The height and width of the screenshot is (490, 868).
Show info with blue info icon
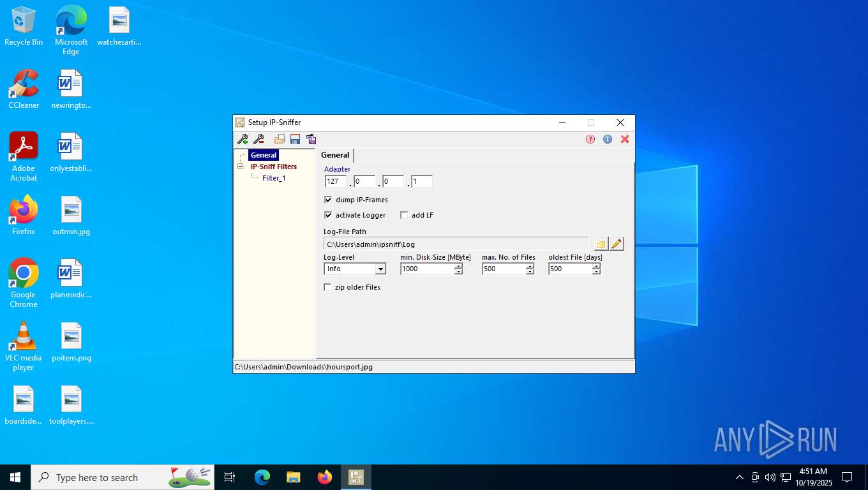point(608,139)
